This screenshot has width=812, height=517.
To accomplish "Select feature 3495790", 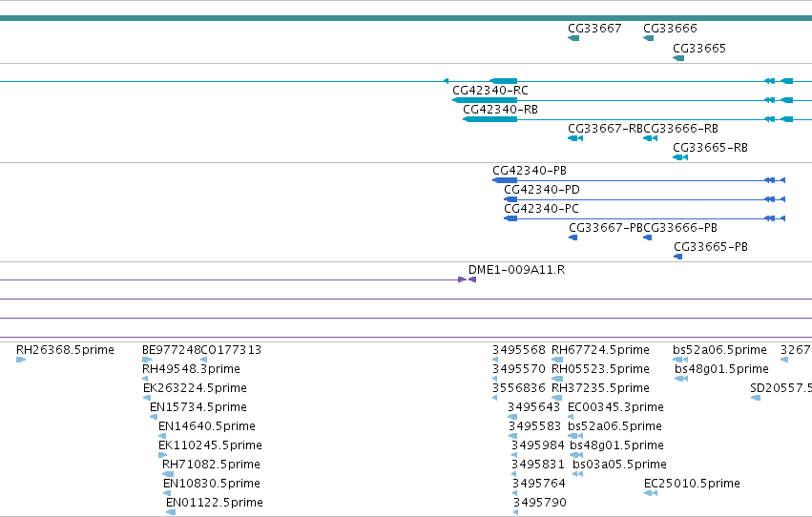I will tap(540, 504).
